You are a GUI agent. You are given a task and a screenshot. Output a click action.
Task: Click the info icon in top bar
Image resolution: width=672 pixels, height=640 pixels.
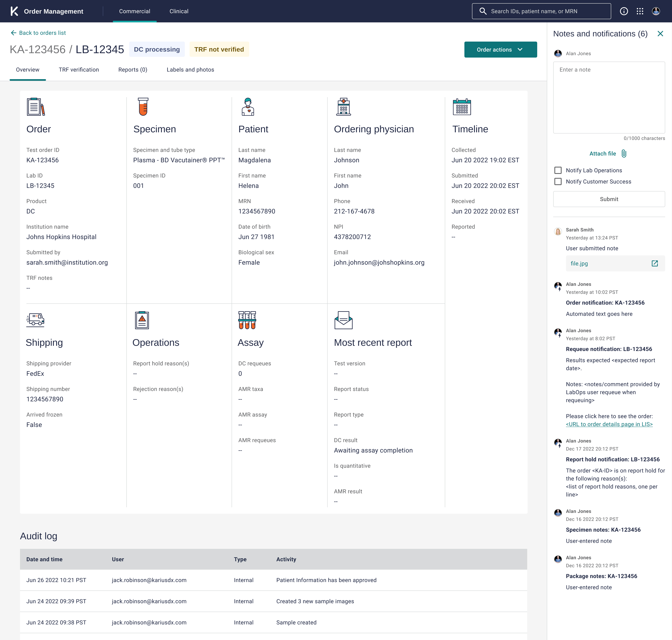pyautogui.click(x=624, y=11)
